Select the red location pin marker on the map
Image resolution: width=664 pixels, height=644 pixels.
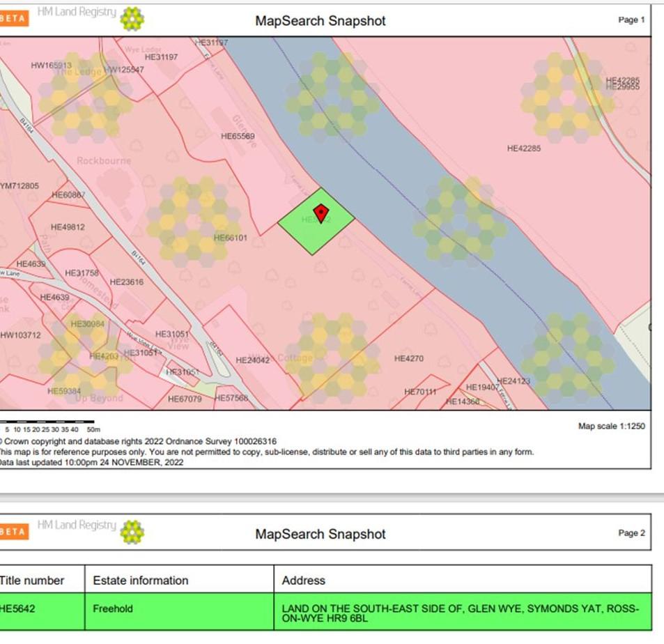[320, 213]
